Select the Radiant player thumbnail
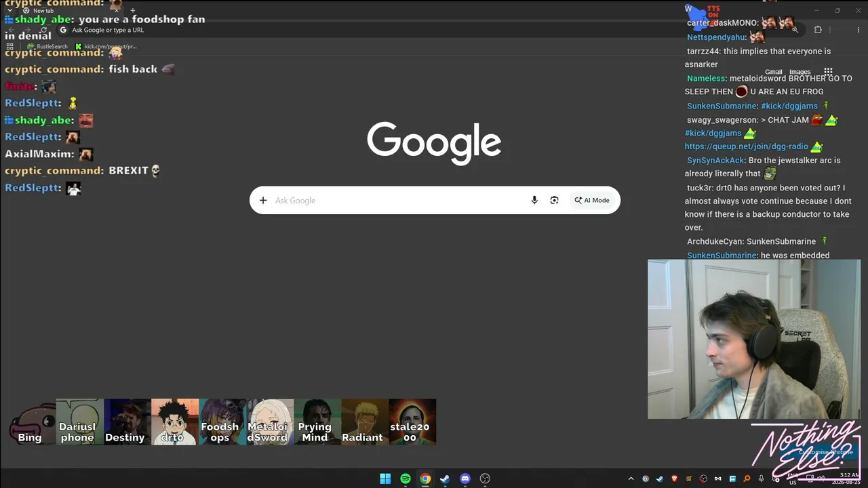Viewport: 868px width, 488px height. click(364, 422)
